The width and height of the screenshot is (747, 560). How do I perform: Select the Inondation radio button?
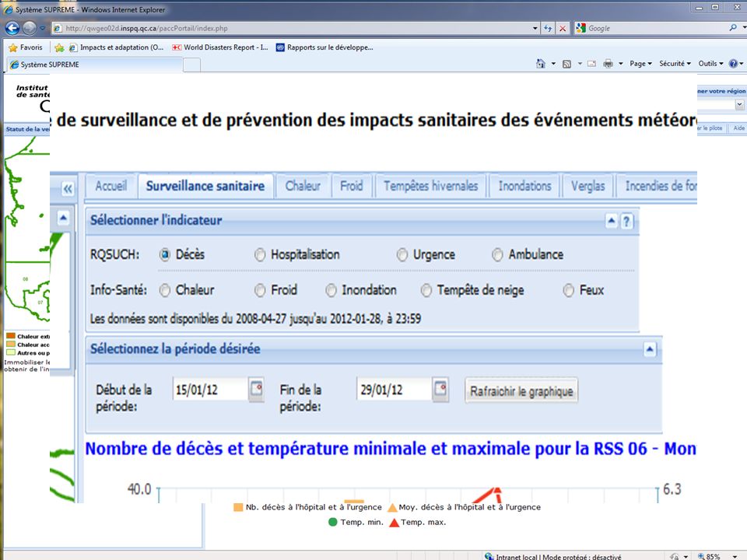pyautogui.click(x=331, y=290)
